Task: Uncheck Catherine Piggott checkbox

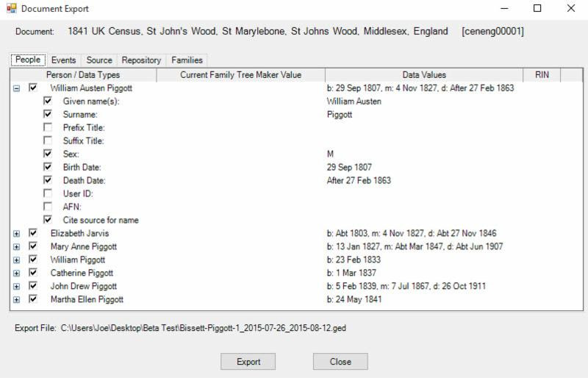Action: point(33,273)
